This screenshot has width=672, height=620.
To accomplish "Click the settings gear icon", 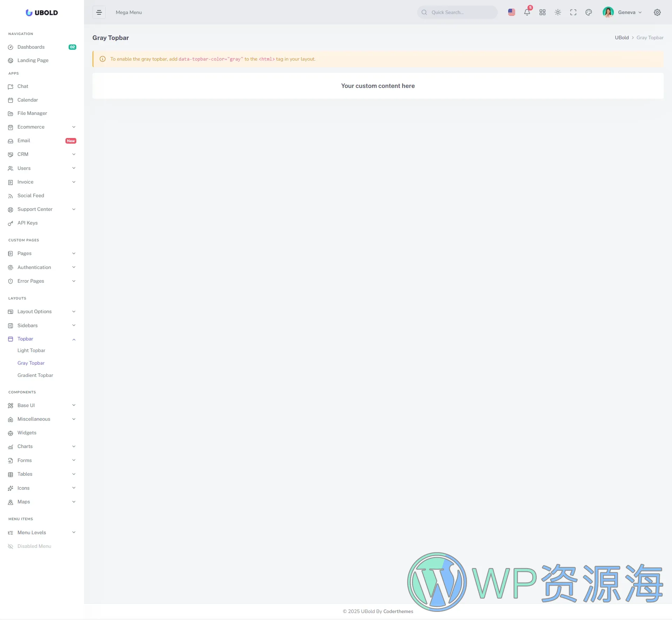I will tap(657, 12).
